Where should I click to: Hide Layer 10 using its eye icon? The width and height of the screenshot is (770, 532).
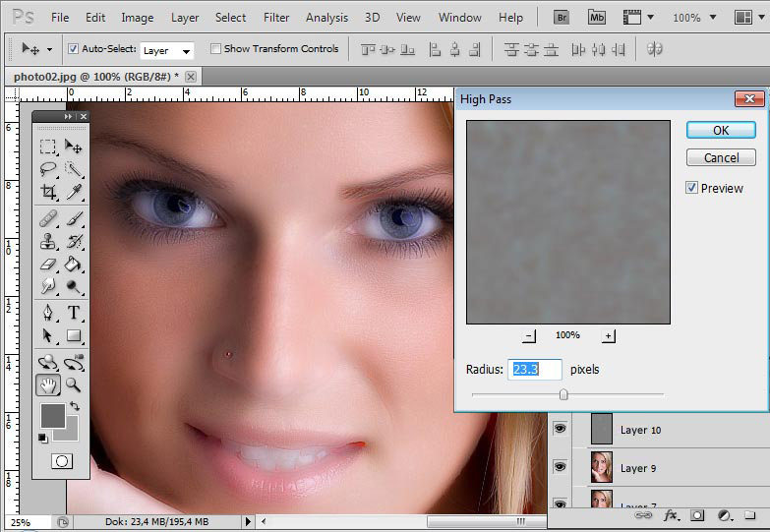click(561, 429)
